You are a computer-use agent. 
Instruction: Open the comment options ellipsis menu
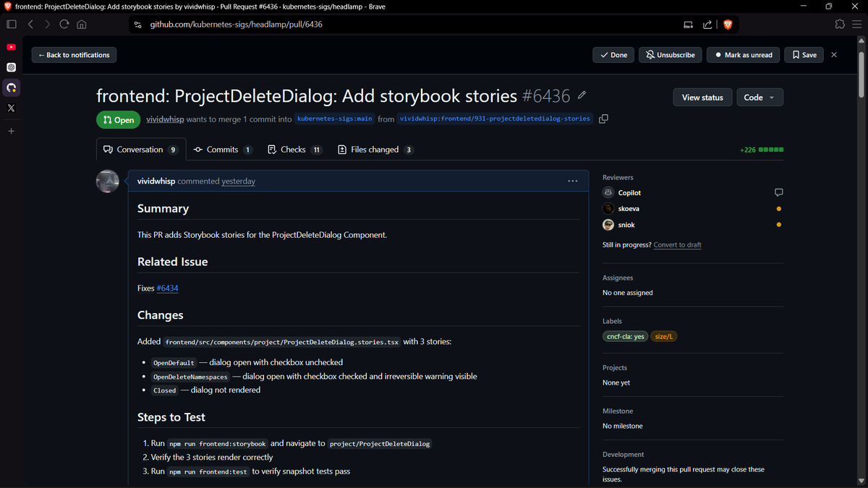(x=573, y=181)
